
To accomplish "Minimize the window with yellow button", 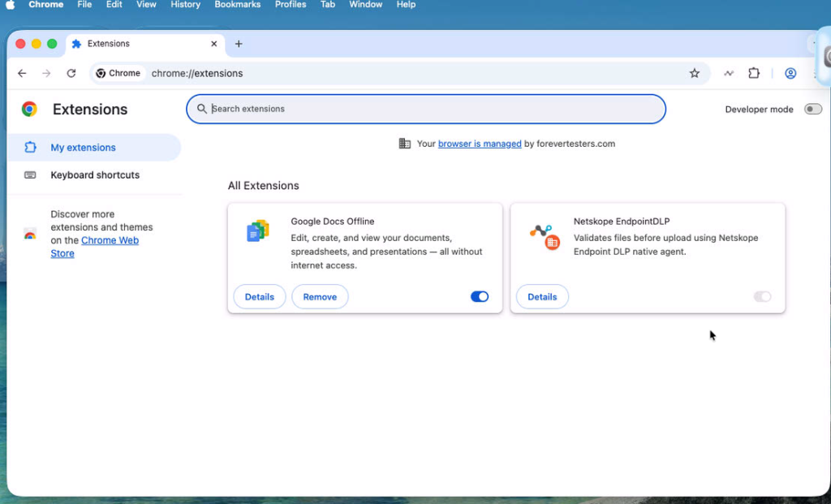I will pyautogui.click(x=36, y=44).
